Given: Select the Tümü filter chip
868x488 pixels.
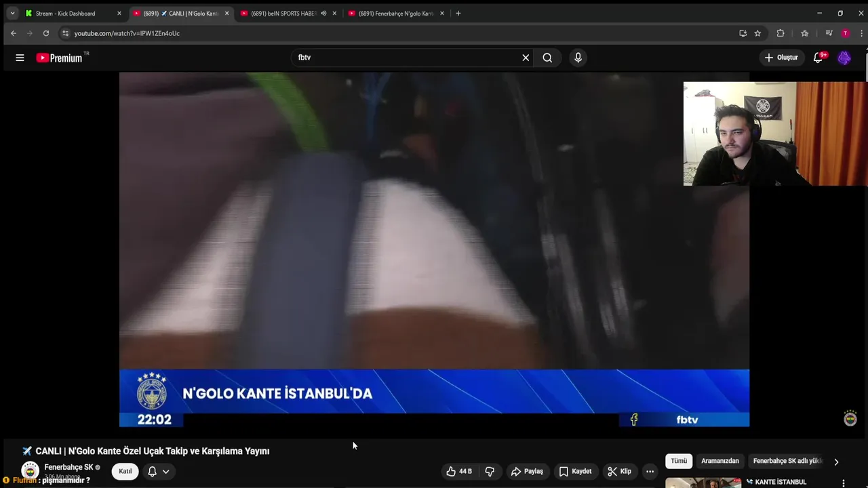Looking at the screenshot, I should tap(679, 461).
